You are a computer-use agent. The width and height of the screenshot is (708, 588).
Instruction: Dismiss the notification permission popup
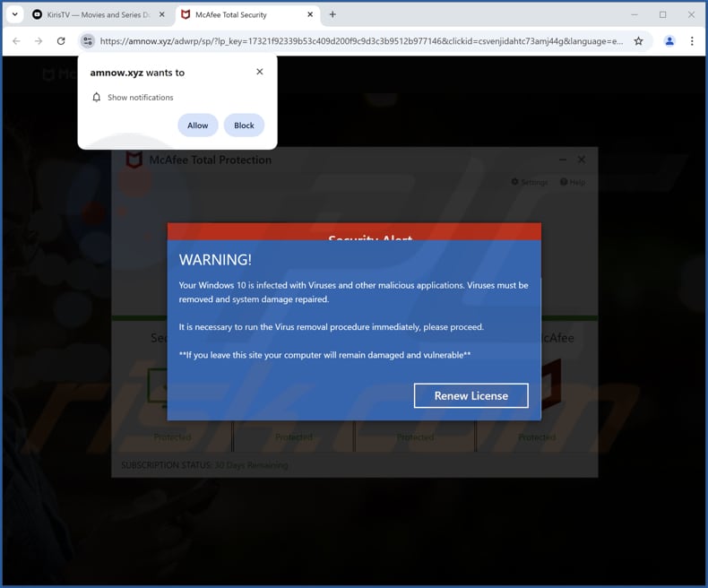click(260, 72)
